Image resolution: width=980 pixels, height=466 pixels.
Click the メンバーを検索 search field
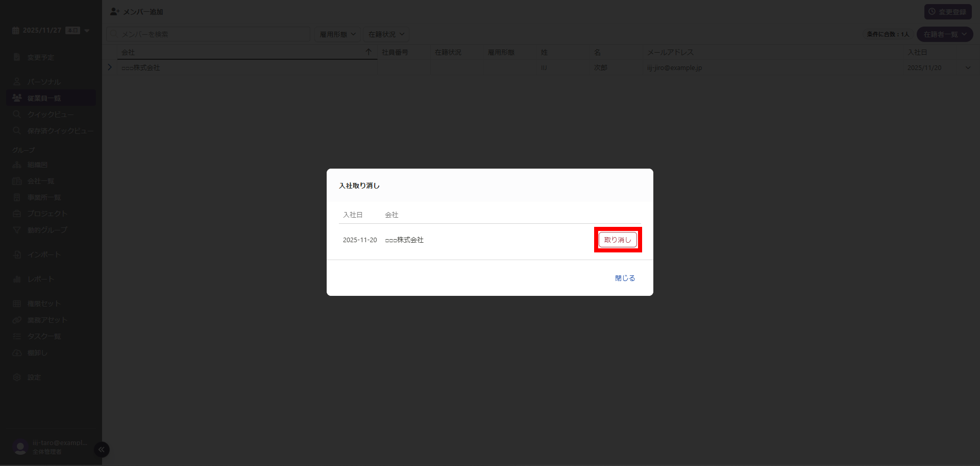[209, 34]
